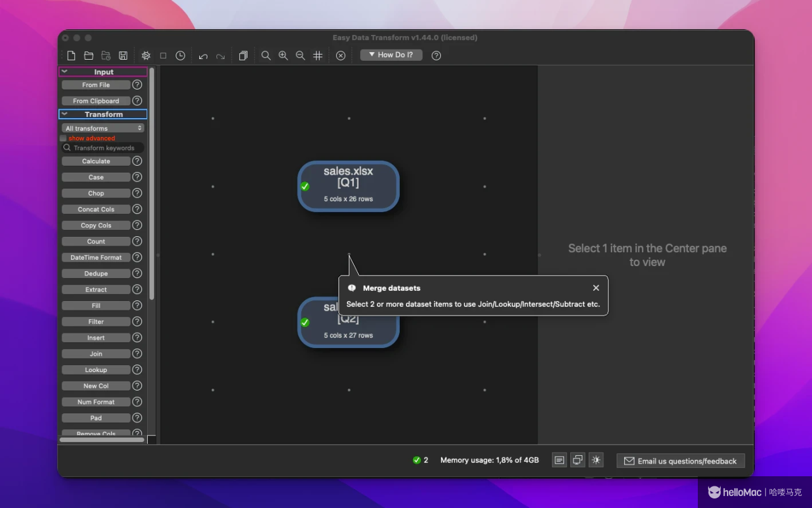Open a file with the folder icon
The width and height of the screenshot is (812, 508).
click(x=89, y=56)
